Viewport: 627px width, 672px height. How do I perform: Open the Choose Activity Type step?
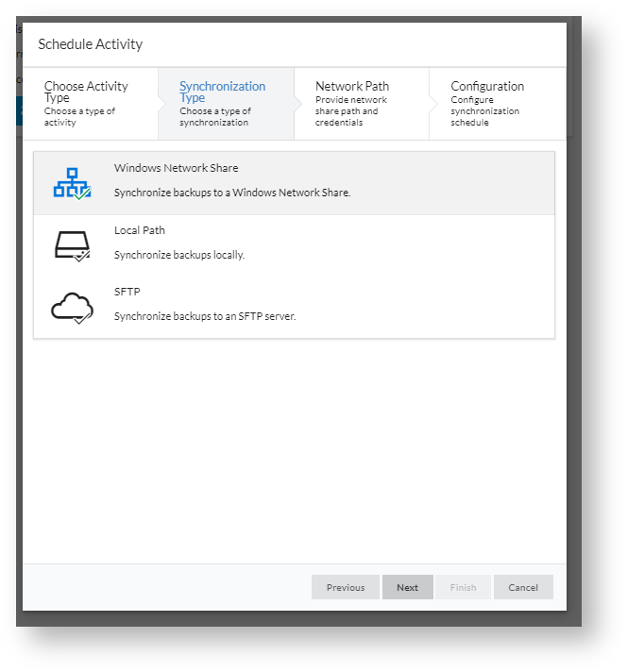pyautogui.click(x=91, y=104)
